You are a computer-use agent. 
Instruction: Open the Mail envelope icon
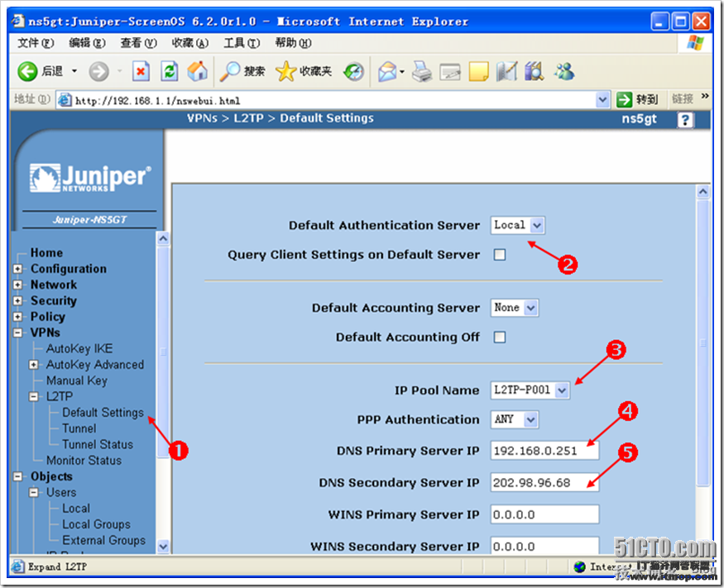[x=388, y=72]
